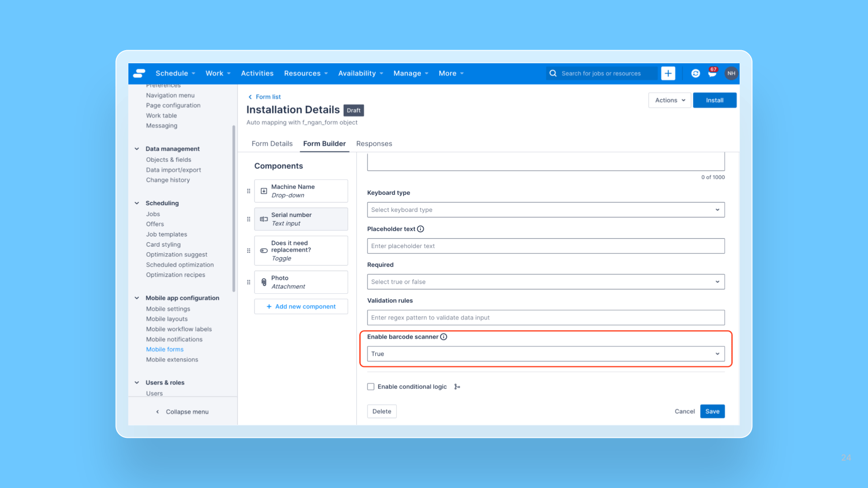Click the paperclip icon of Photo component
868x488 pixels.
click(x=264, y=282)
